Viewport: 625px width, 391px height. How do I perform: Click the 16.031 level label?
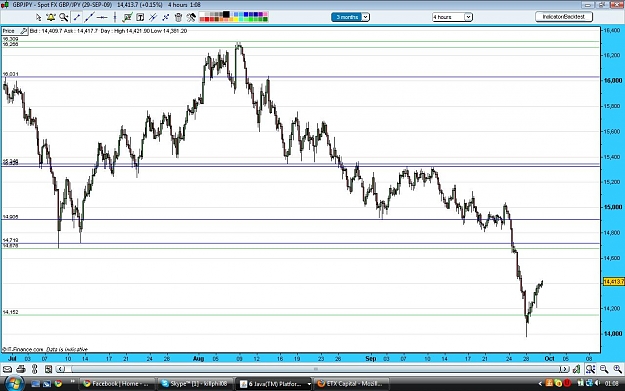10,74
